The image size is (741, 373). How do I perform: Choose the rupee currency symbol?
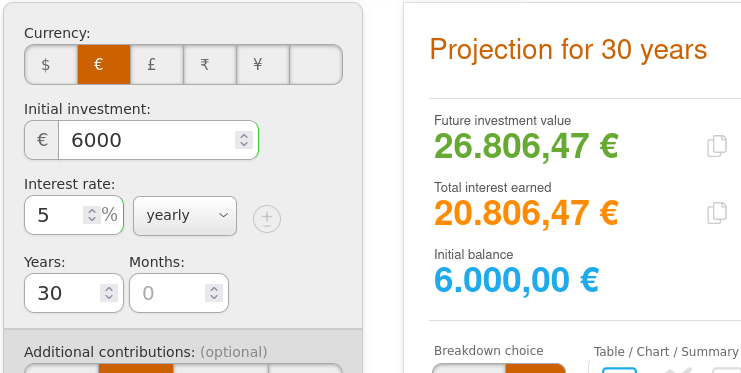click(x=210, y=65)
